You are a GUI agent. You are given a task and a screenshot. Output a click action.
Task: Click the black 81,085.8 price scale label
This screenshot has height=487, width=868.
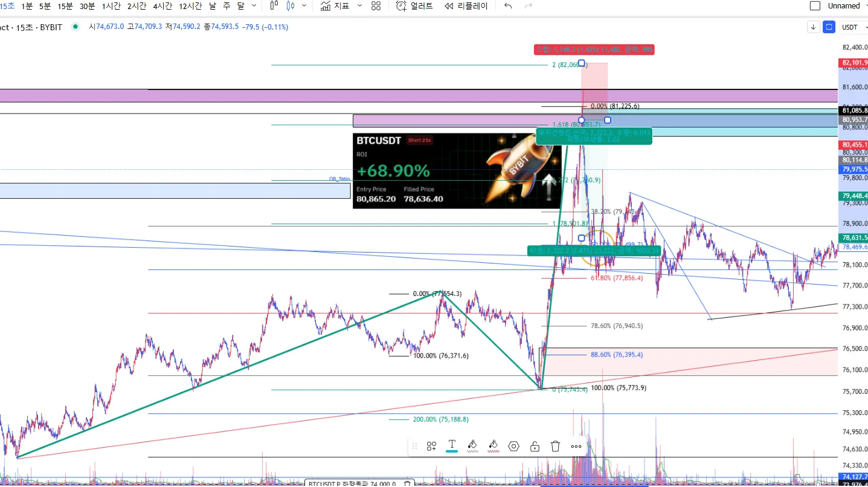[x=854, y=111]
